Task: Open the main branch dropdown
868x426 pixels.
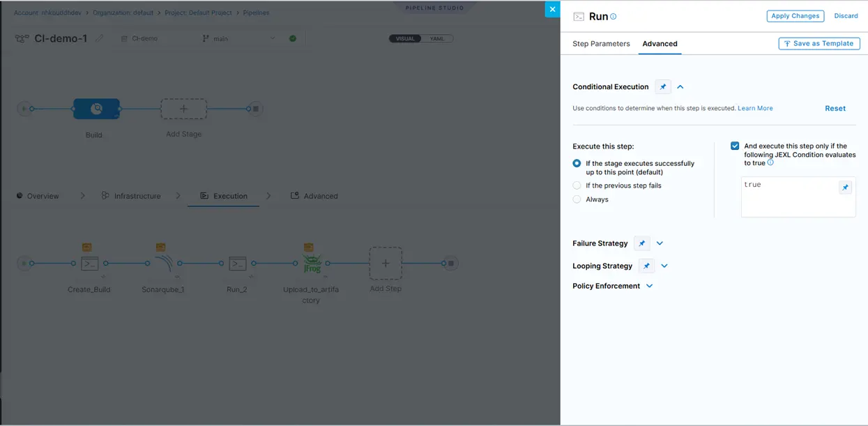Action: coord(238,38)
